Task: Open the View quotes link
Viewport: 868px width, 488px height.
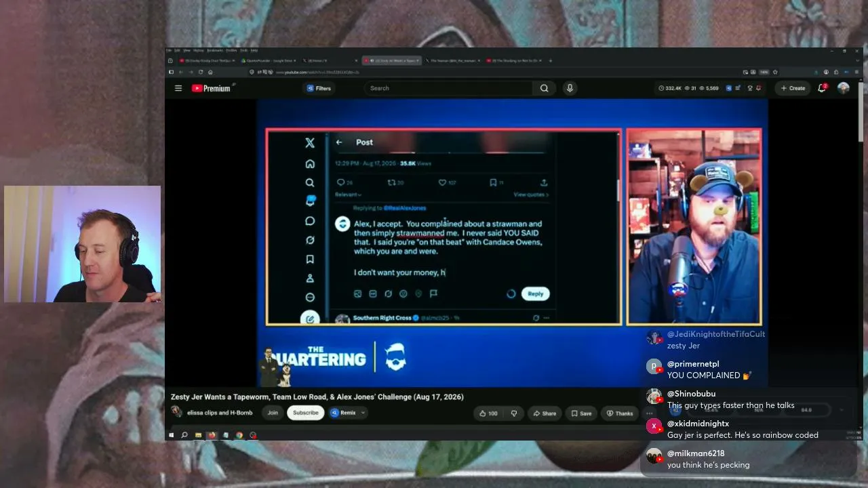Action: tap(531, 195)
